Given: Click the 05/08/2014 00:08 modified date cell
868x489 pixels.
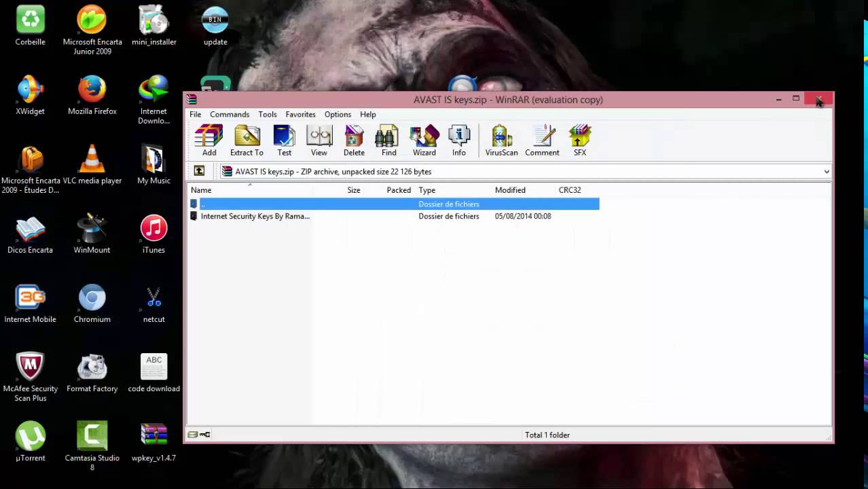Looking at the screenshot, I should 523,216.
